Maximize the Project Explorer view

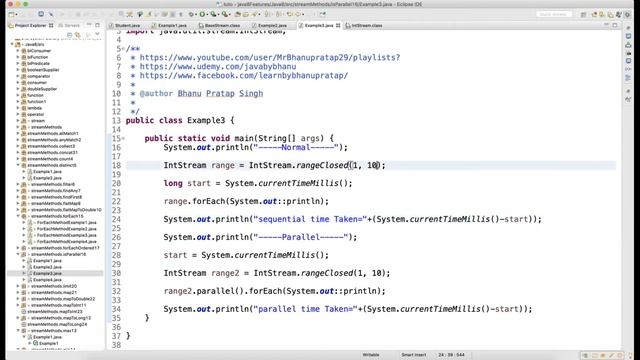[x=97, y=25]
